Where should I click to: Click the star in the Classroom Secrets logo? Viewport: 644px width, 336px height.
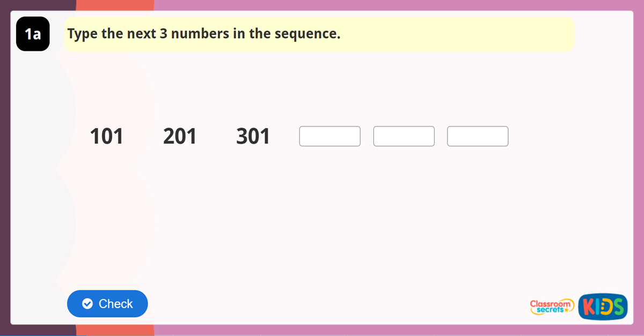pyautogui.click(x=566, y=310)
